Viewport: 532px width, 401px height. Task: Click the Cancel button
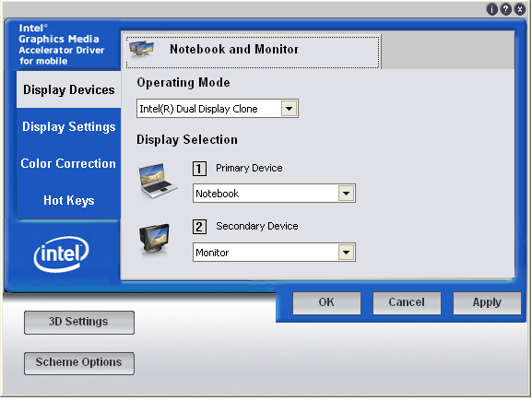407,302
